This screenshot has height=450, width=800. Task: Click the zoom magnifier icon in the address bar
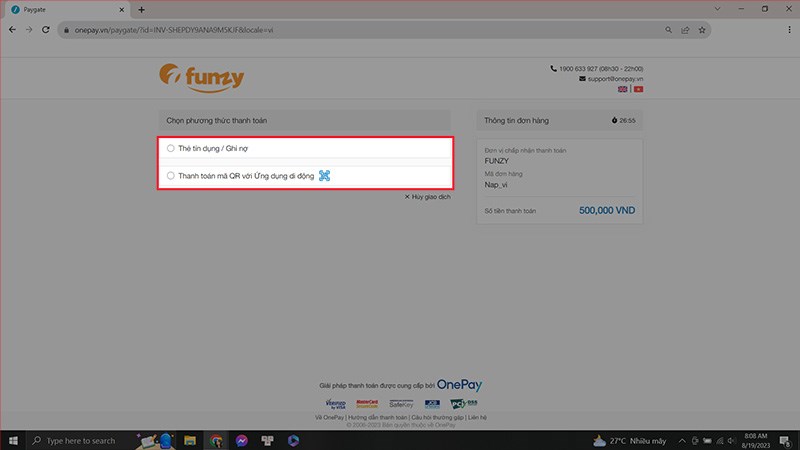click(x=668, y=30)
